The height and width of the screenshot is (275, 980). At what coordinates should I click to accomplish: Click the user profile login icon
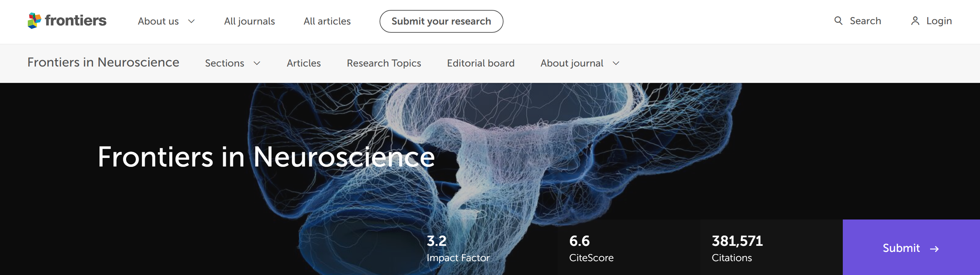tap(915, 21)
